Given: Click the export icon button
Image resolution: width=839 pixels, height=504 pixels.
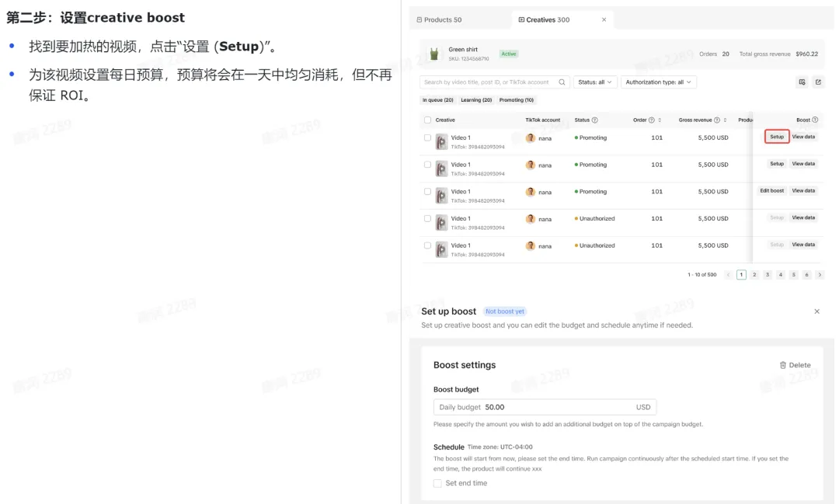Looking at the screenshot, I should coord(818,82).
